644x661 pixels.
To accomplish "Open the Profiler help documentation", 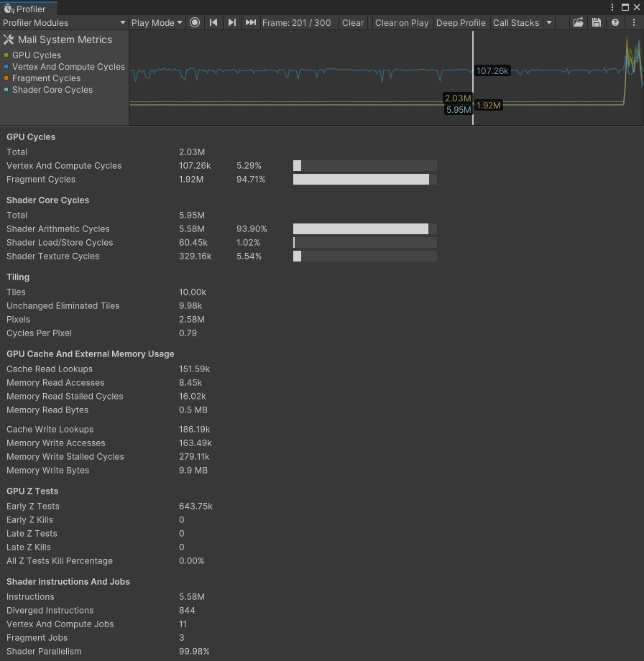I will pos(615,22).
